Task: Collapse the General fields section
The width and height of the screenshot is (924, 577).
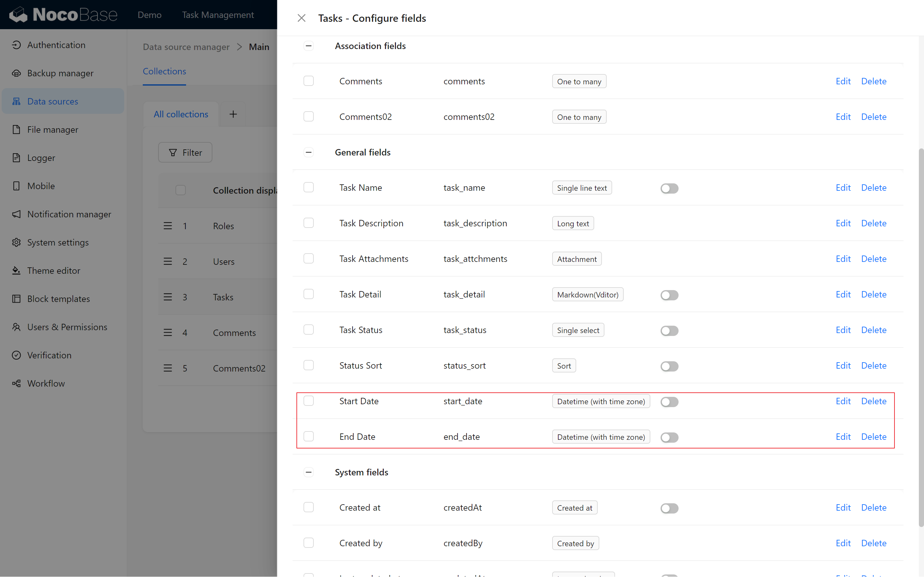Action: 309,152
